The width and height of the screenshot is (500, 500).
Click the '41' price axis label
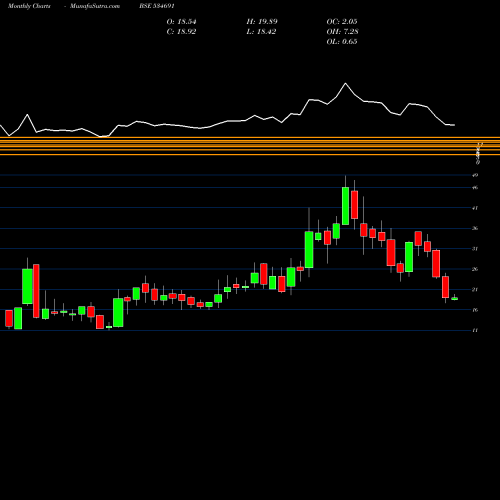[475, 208]
